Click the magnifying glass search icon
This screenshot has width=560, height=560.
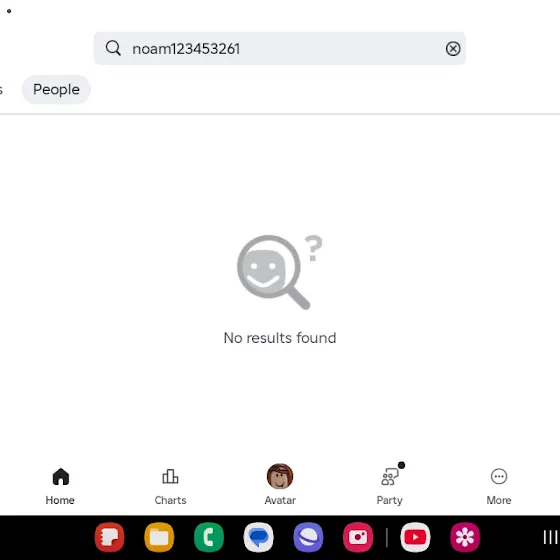click(x=113, y=48)
